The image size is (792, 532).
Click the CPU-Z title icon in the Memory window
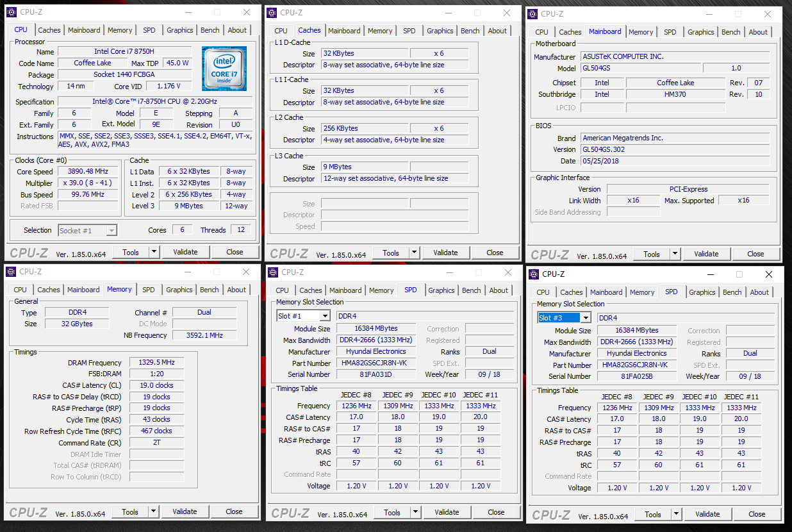[x=10, y=272]
